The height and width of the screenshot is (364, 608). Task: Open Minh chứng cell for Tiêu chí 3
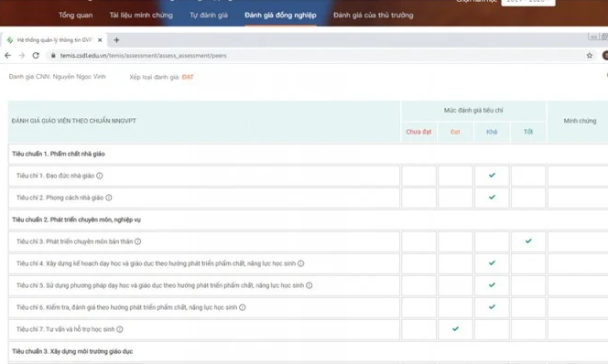pos(578,241)
